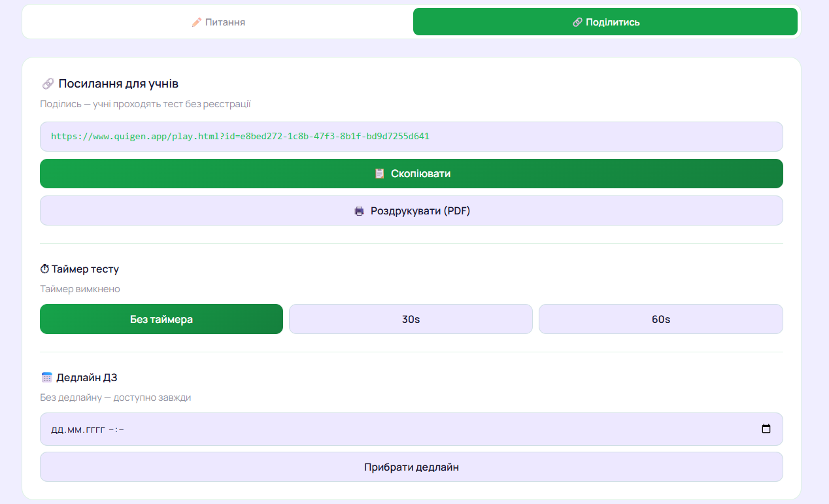Click the Без дедлайну — доступно завжди text
Screen dimensions: 829x504
tap(116, 397)
